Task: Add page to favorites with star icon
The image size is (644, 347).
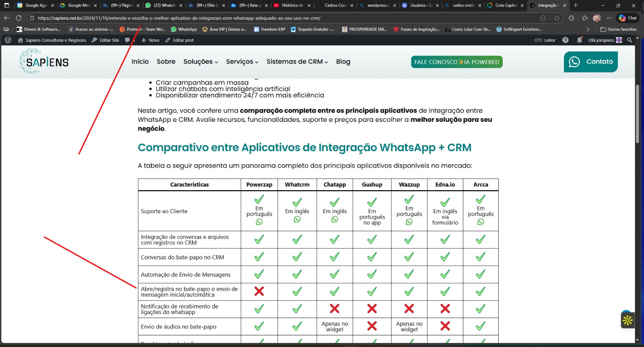Action: coord(557,18)
